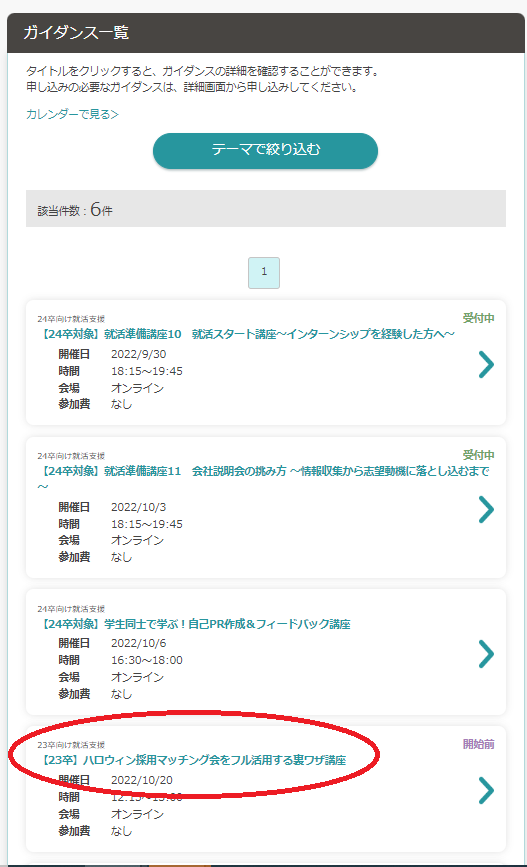This screenshot has width=527, height=867.
Task: Click 受付中 status on 就活準備講座10 card
Action: pyautogui.click(x=478, y=318)
